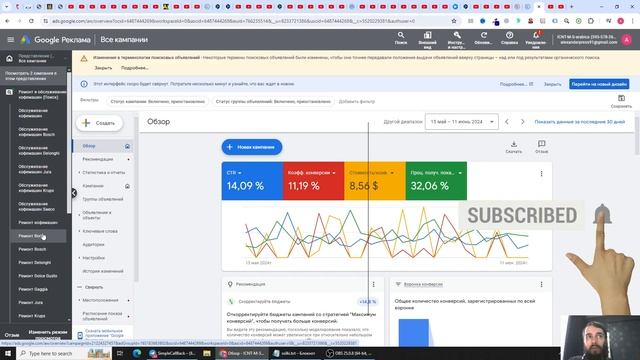Collapse the dark campaign sidebar arrow
This screenshot has width=640, height=360.
point(74,193)
